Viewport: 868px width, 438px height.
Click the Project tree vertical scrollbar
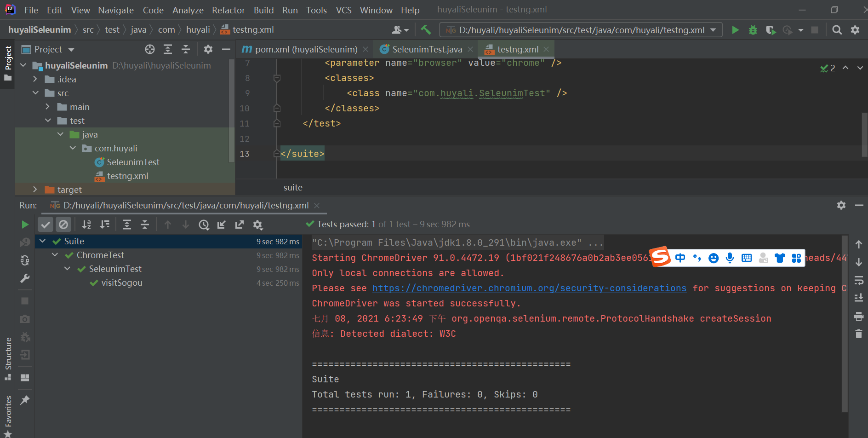232,110
